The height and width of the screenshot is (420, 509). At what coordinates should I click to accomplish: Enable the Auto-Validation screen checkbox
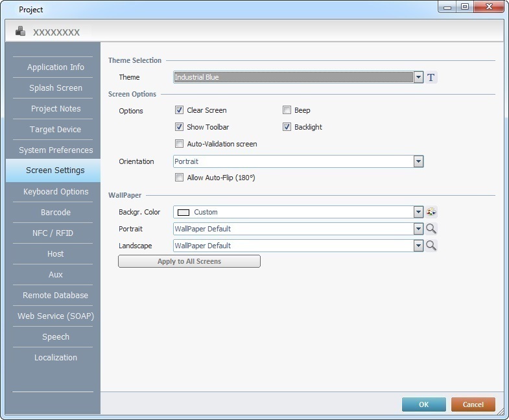coord(179,144)
